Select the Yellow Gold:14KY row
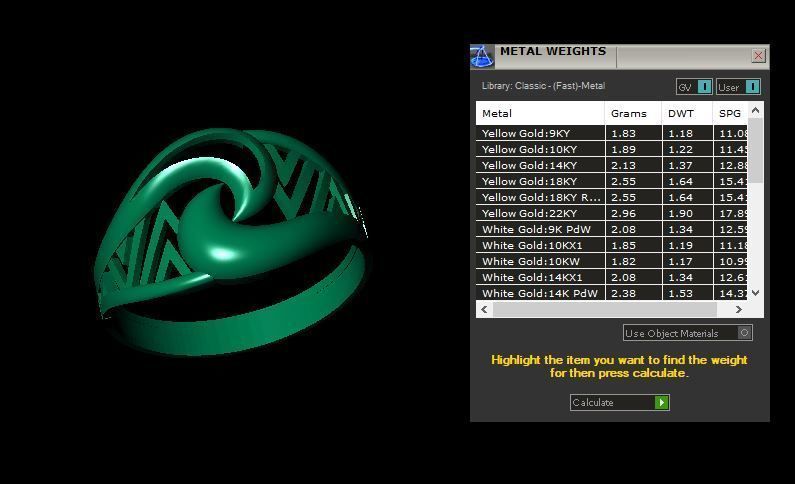Viewport: 795px width, 484px height. [x=611, y=165]
